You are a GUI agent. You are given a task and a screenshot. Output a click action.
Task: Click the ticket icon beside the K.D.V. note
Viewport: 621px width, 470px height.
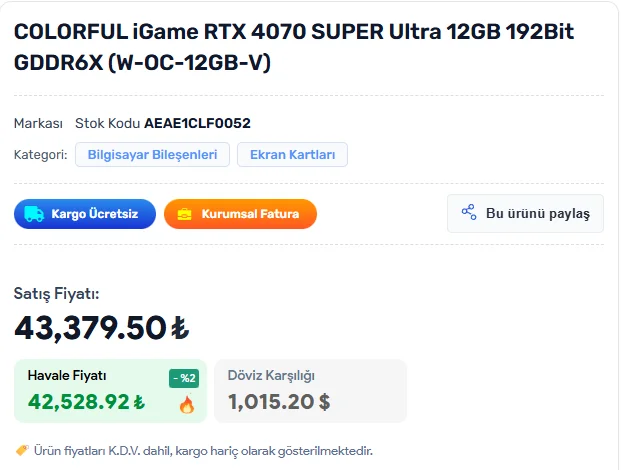click(22, 450)
